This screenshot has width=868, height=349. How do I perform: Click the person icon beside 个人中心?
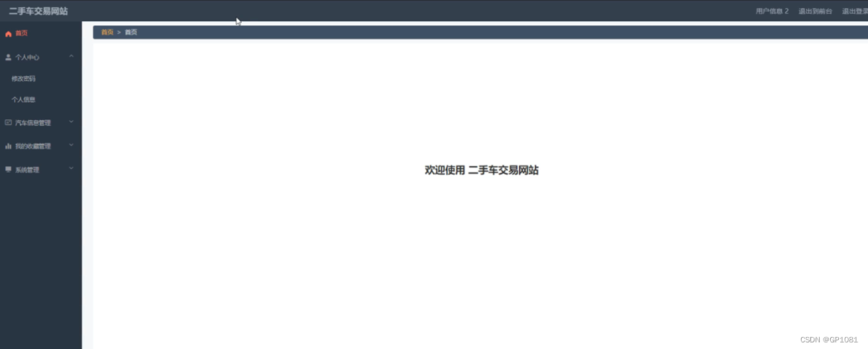pyautogui.click(x=9, y=58)
